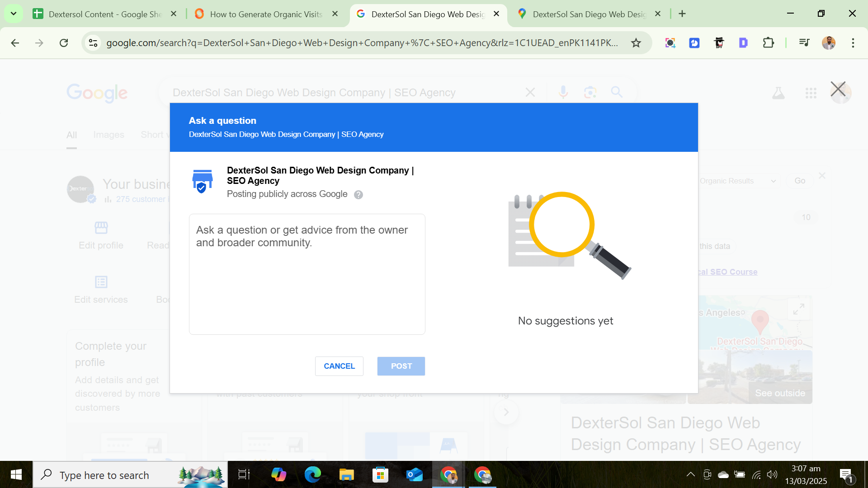
Task: Click Edit services in business panel
Action: pos(101,290)
